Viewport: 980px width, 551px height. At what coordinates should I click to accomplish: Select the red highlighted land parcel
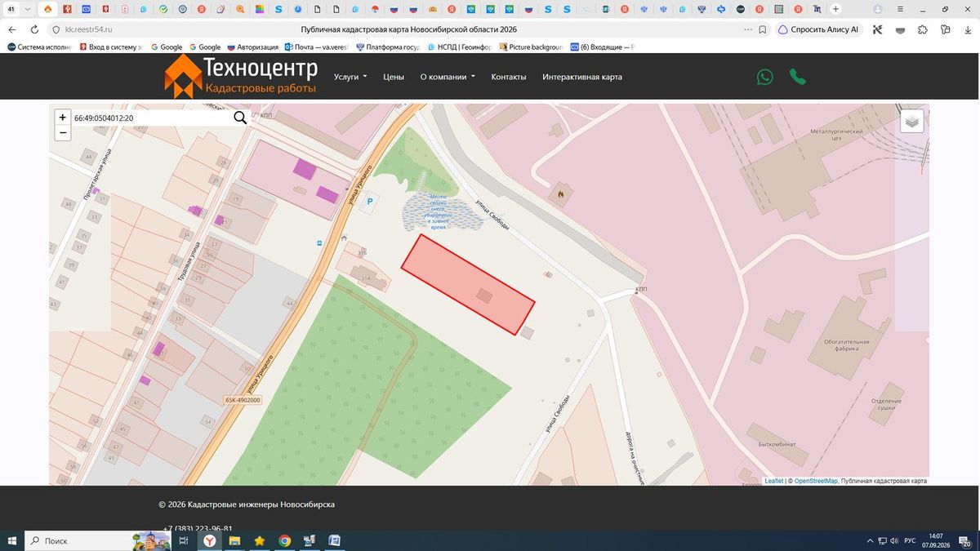[468, 284]
